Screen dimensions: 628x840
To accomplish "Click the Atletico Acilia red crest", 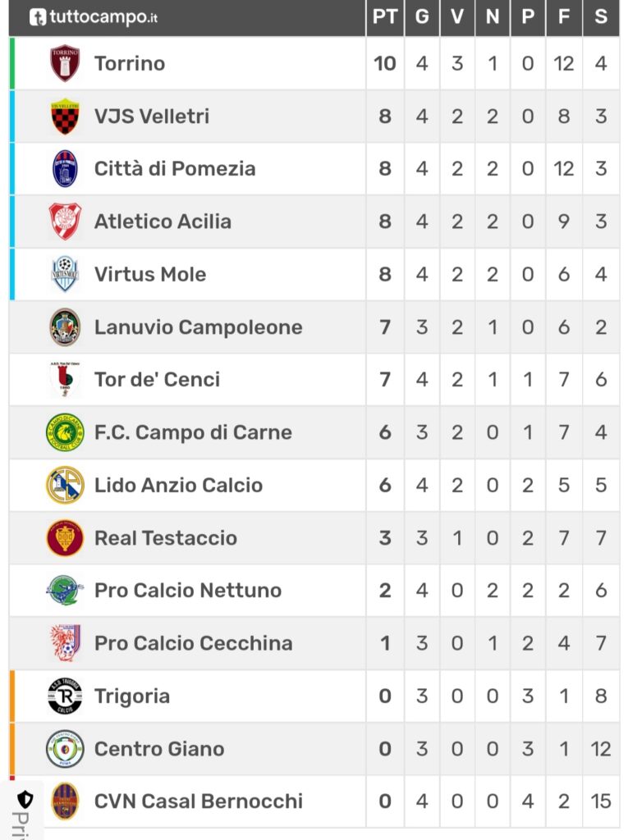I will 65,221.
